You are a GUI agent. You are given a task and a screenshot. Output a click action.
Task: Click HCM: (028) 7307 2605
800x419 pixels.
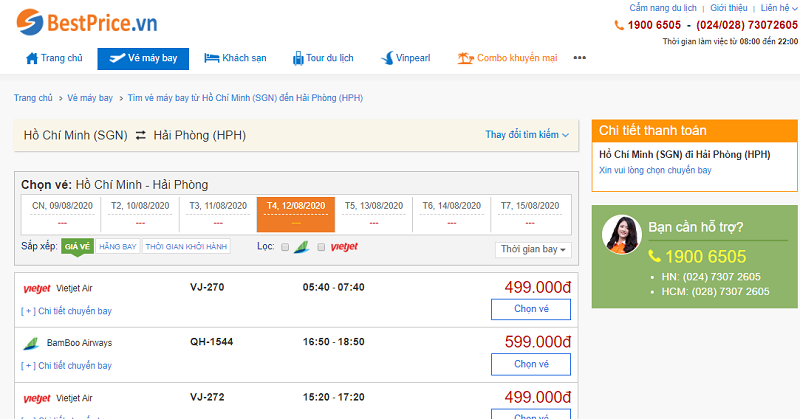(x=715, y=292)
